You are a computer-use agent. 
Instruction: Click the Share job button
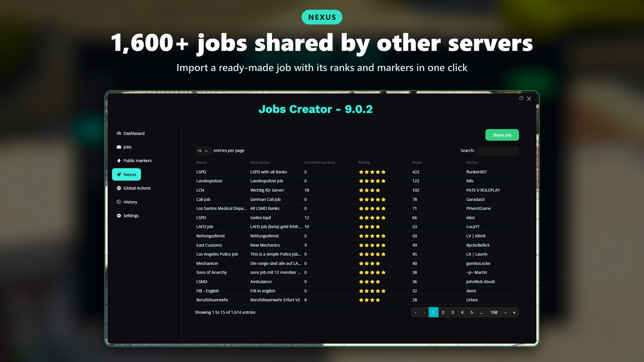tap(502, 135)
